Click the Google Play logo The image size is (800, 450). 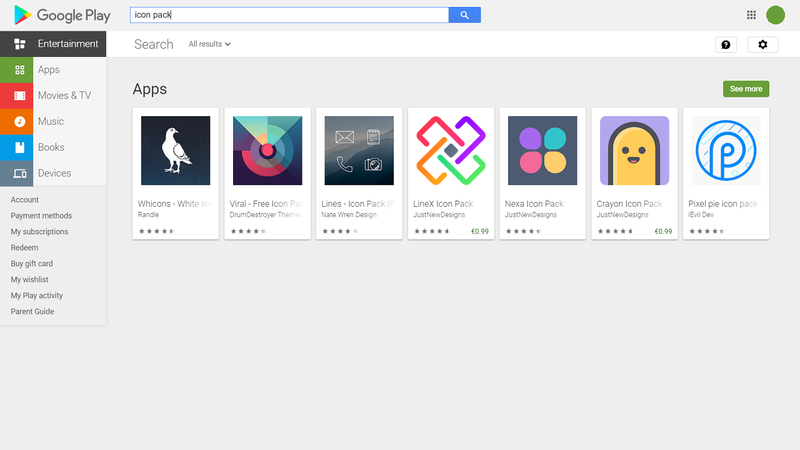point(62,15)
